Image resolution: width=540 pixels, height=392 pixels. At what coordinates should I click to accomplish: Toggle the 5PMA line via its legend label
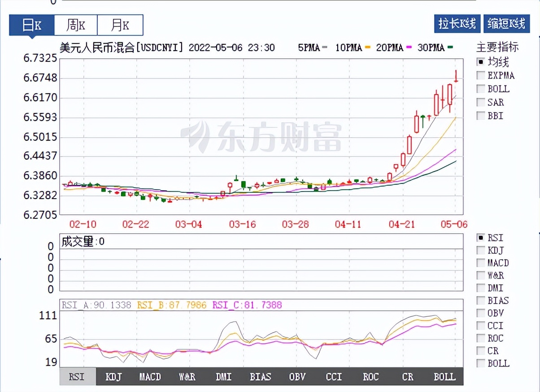point(310,48)
